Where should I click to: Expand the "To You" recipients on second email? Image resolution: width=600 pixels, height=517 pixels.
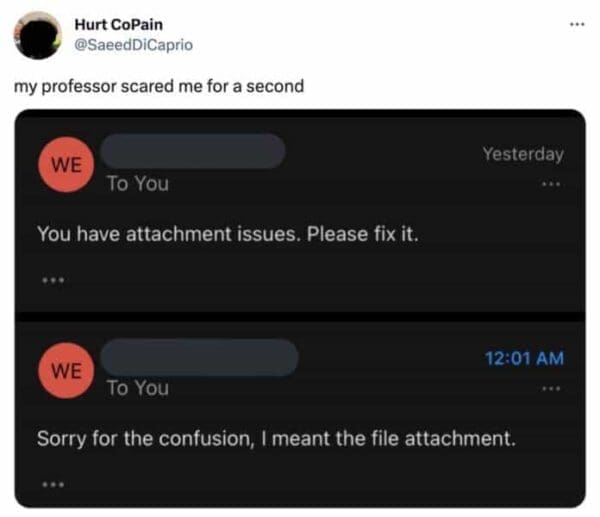(x=138, y=388)
